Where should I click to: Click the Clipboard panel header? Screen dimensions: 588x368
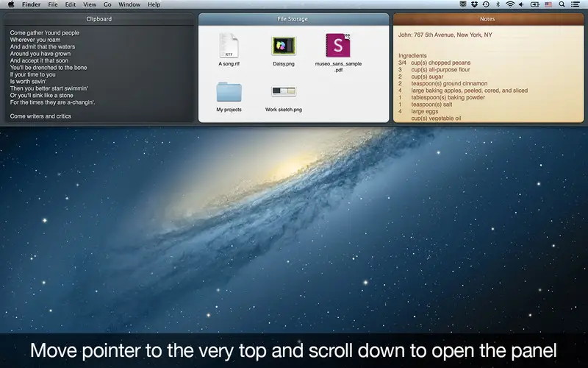[99, 19]
